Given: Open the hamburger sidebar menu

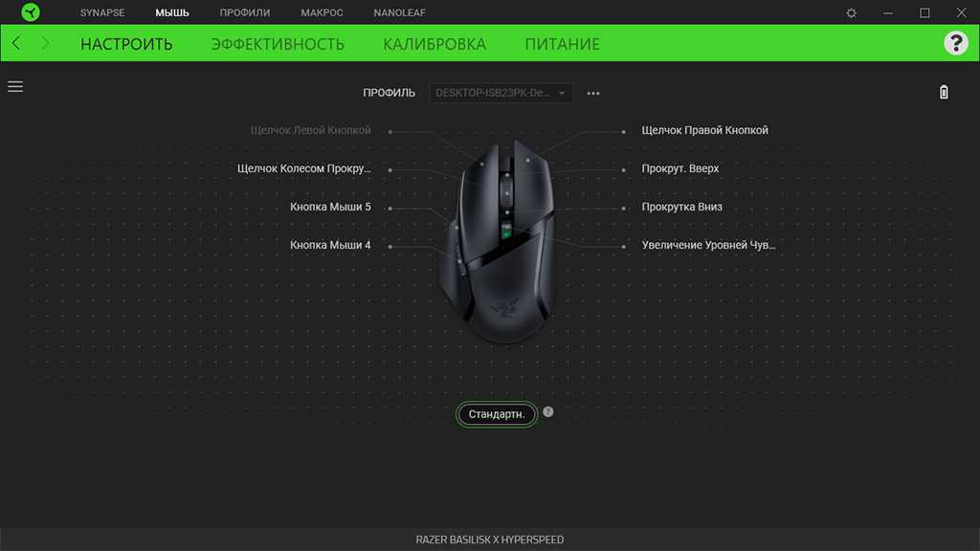Looking at the screenshot, I should (x=15, y=86).
